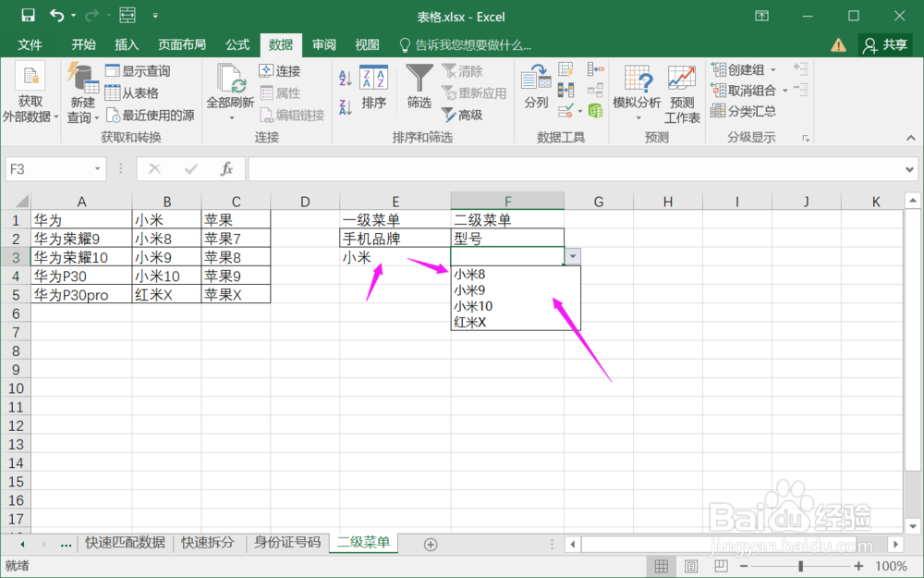Viewport: 924px width, 578px height.
Task: Click the Select All corner triangle
Action: (22, 202)
